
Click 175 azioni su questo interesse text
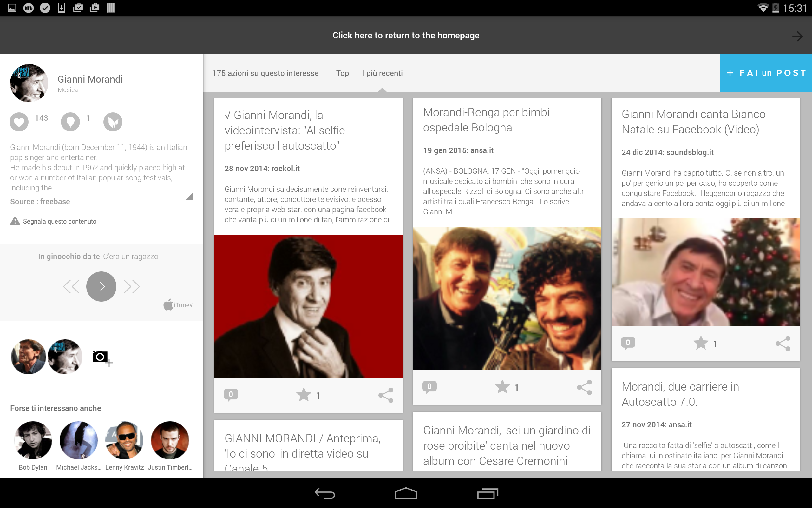(x=265, y=73)
